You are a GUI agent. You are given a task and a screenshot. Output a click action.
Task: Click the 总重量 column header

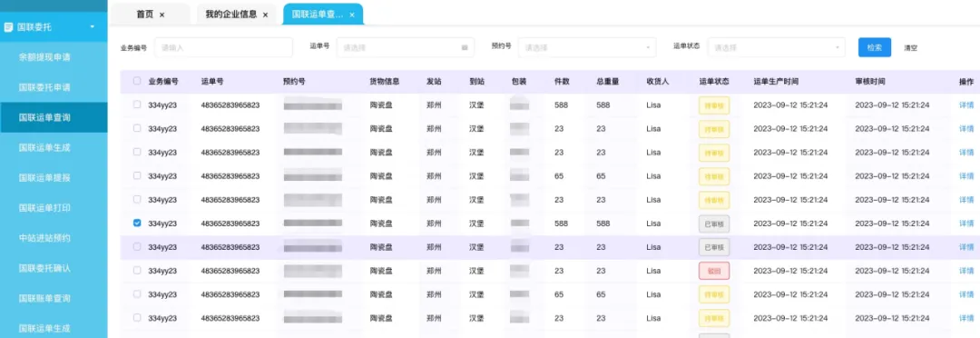[607, 82]
